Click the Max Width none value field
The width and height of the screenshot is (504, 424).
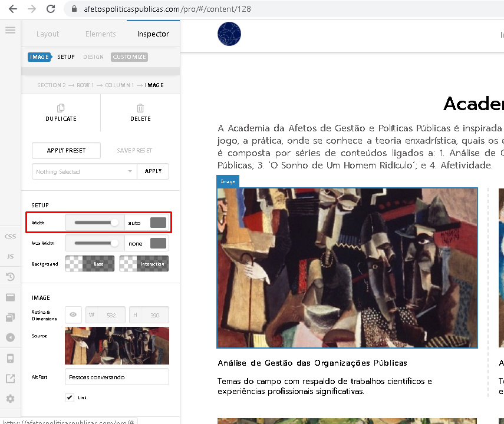pyautogui.click(x=137, y=243)
